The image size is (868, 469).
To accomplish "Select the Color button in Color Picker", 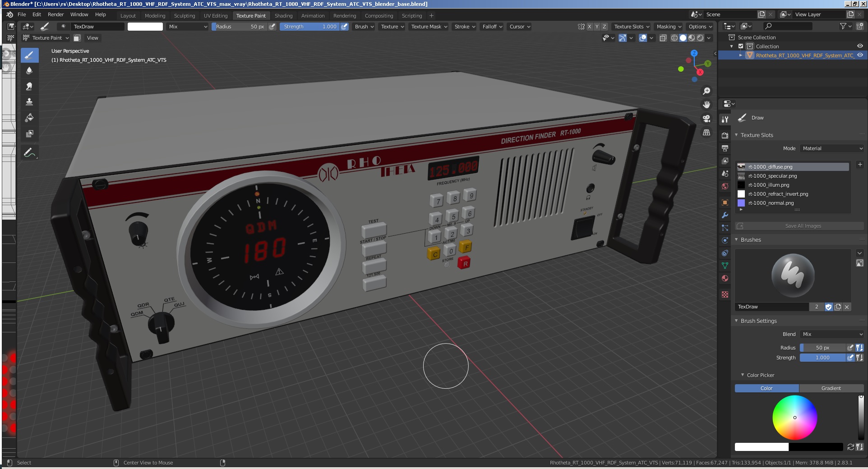I will [767, 388].
